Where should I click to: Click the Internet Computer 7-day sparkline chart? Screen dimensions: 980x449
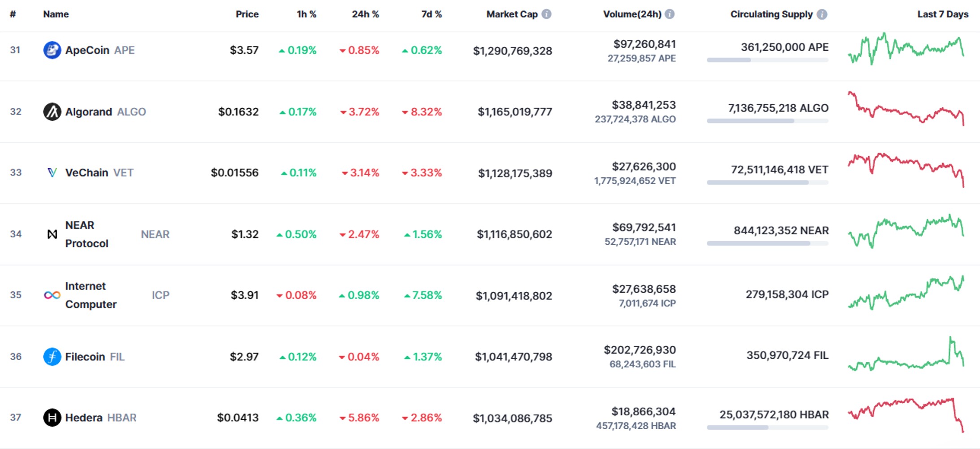906,293
